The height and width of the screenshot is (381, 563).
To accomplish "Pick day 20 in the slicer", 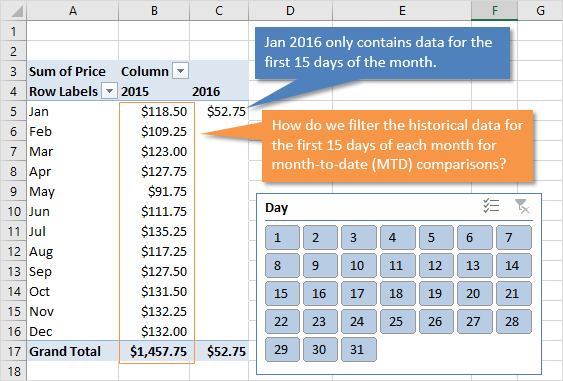I will pos(475,293).
